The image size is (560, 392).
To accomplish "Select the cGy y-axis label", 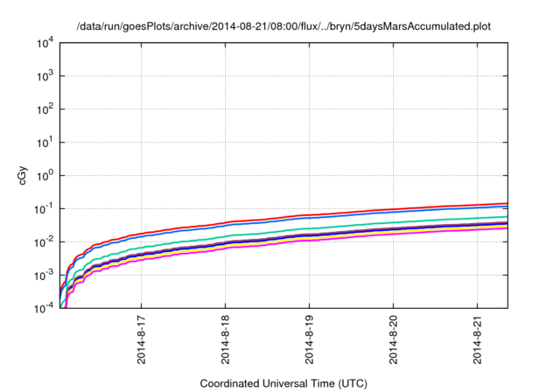I will click(x=23, y=175).
